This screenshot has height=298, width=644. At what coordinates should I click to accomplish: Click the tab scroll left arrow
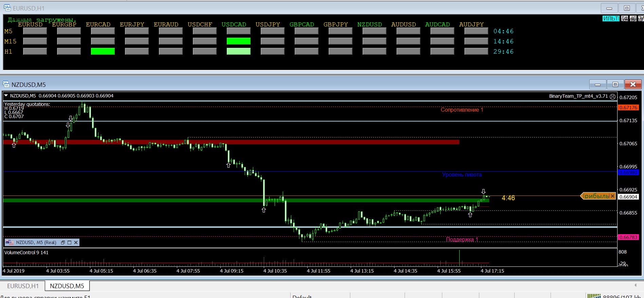tap(636, 285)
